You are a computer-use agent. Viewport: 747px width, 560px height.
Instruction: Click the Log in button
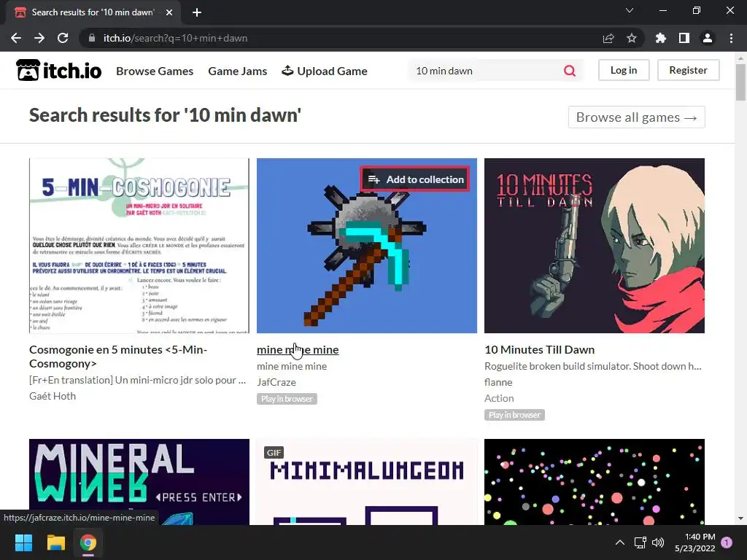624,70
